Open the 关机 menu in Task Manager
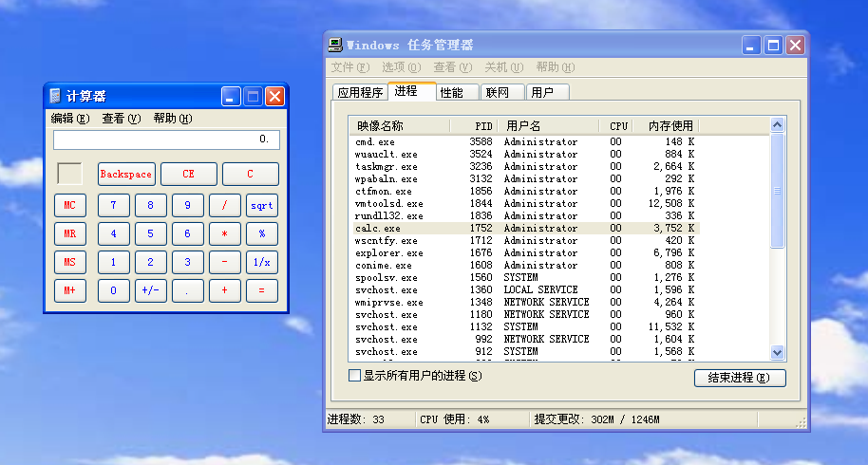 (503, 67)
